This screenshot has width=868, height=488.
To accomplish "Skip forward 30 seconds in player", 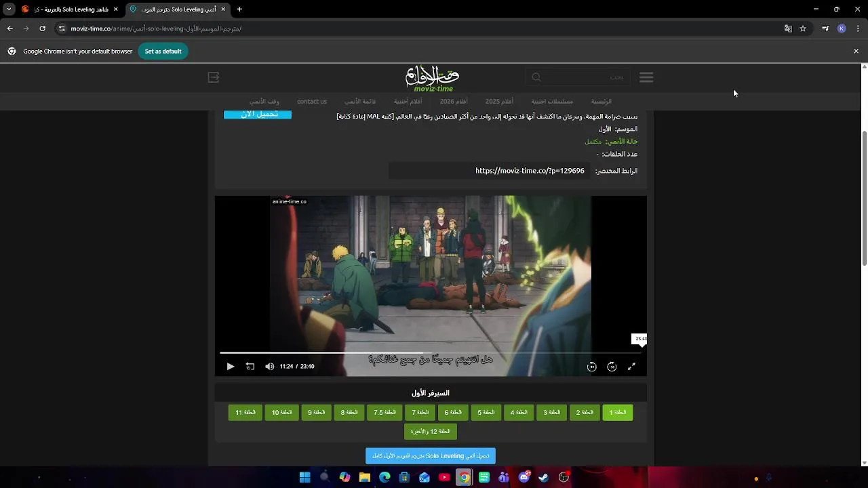I will (x=612, y=367).
